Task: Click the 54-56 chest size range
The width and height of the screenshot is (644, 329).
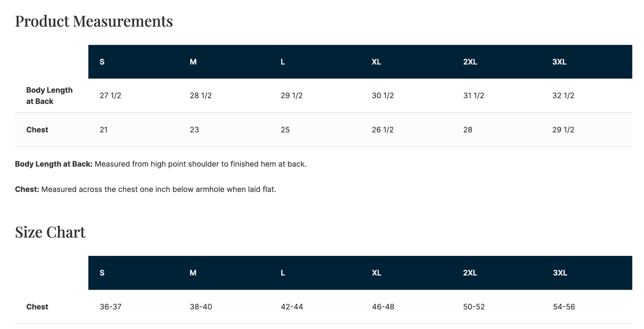Action: click(564, 307)
